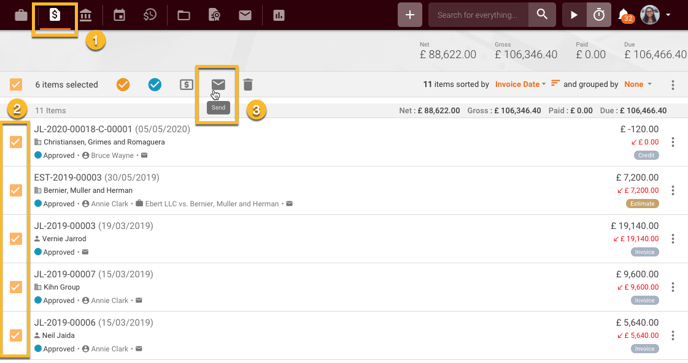Open the certificate document icon
The image size is (688, 363).
pos(214,15)
